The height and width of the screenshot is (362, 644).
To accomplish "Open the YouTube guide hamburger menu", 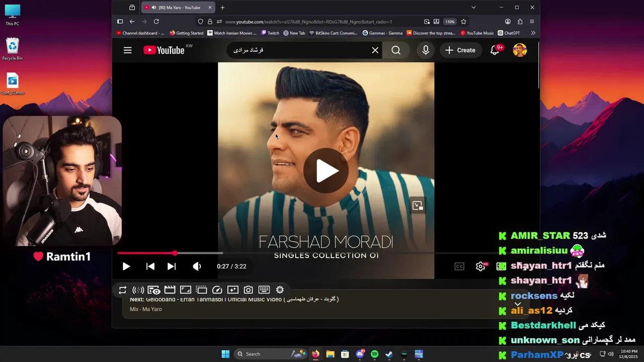I will point(128,50).
